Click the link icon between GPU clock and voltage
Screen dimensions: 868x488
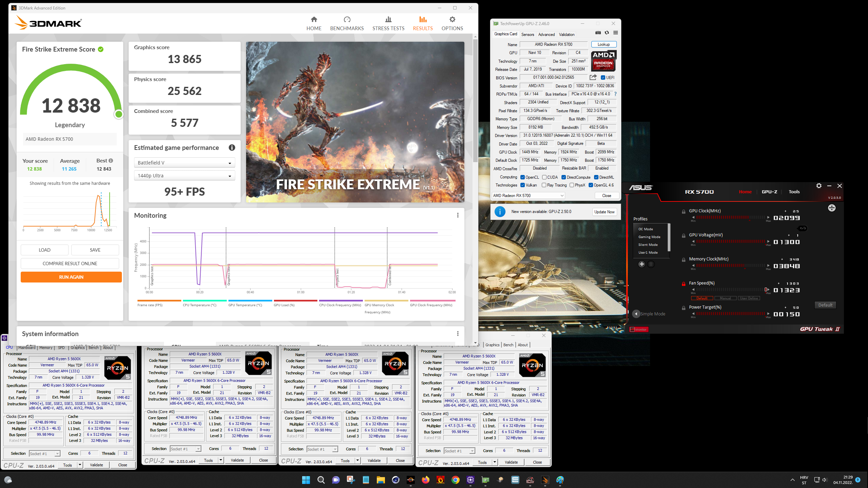(x=803, y=228)
